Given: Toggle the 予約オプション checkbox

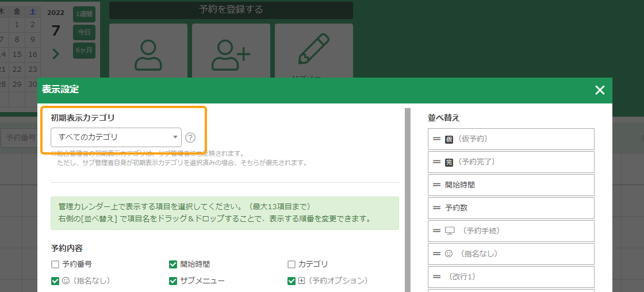Looking at the screenshot, I should (x=292, y=281).
